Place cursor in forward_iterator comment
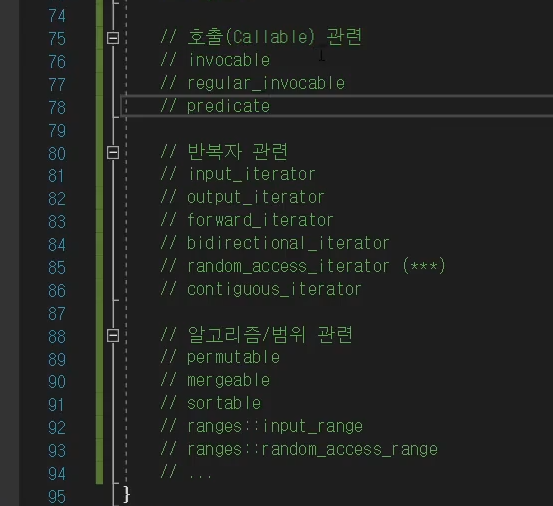Viewport: 553px width, 506px height. point(260,220)
